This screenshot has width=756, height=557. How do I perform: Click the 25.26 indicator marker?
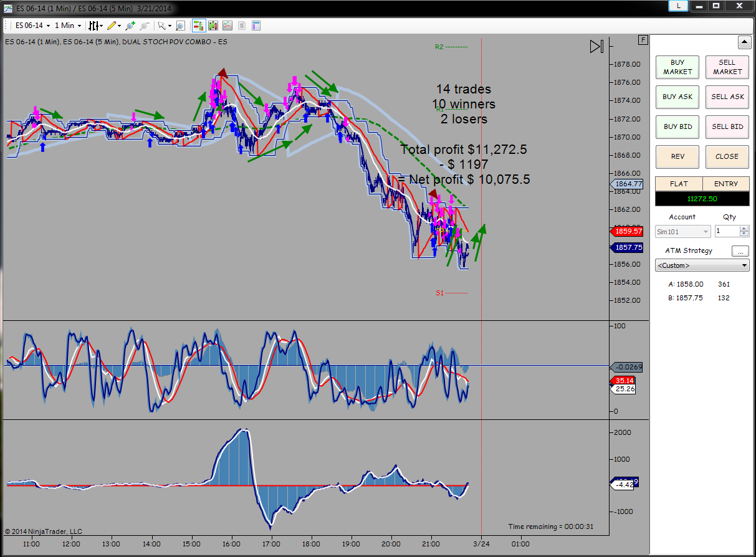click(624, 389)
